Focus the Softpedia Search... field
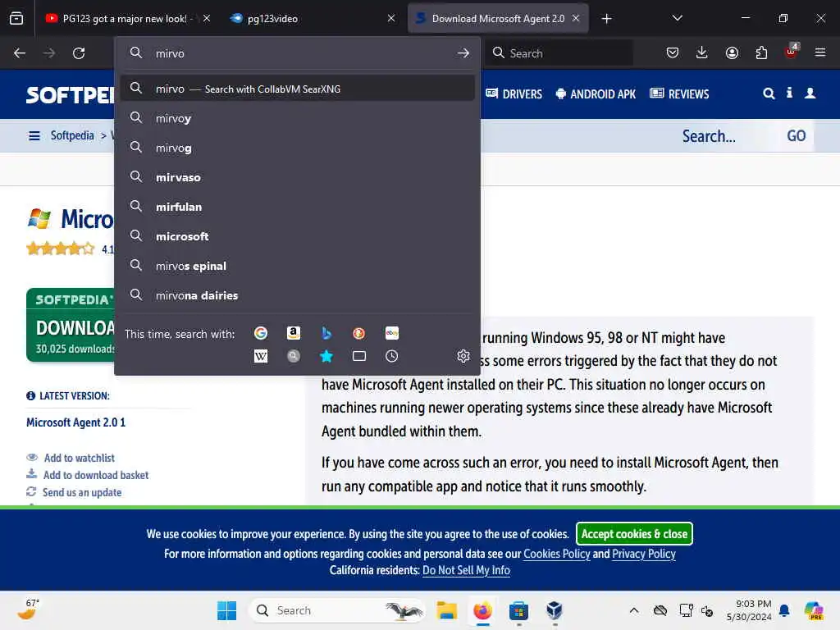 pos(724,136)
